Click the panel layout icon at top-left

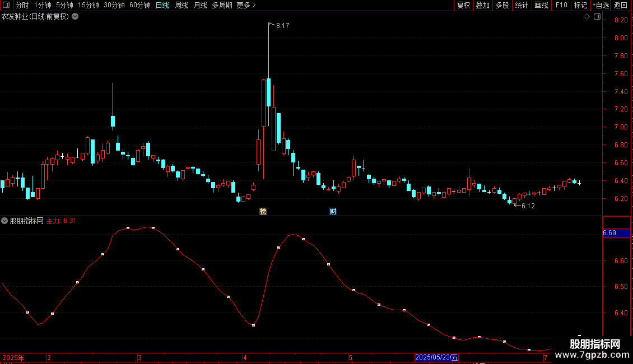click(x=6, y=5)
